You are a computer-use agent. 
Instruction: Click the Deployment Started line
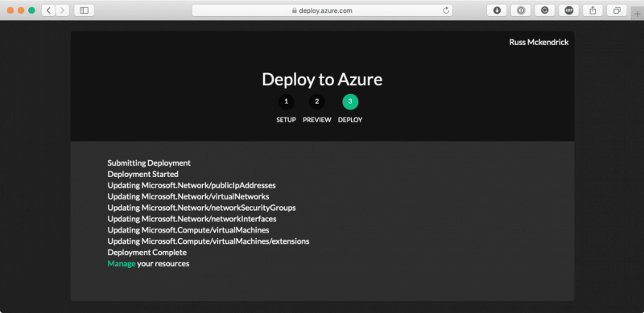click(x=143, y=174)
